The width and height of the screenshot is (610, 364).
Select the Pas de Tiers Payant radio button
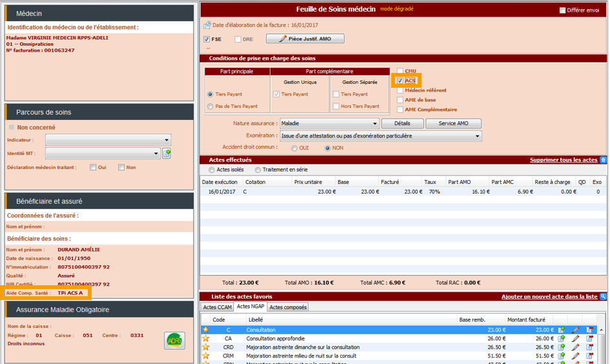(x=210, y=106)
